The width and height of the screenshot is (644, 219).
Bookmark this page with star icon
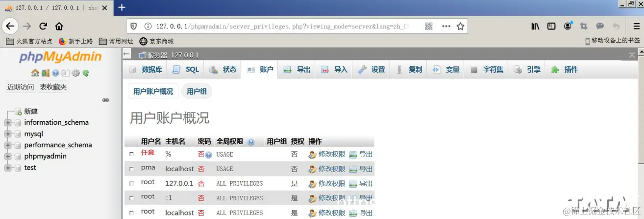460,26
